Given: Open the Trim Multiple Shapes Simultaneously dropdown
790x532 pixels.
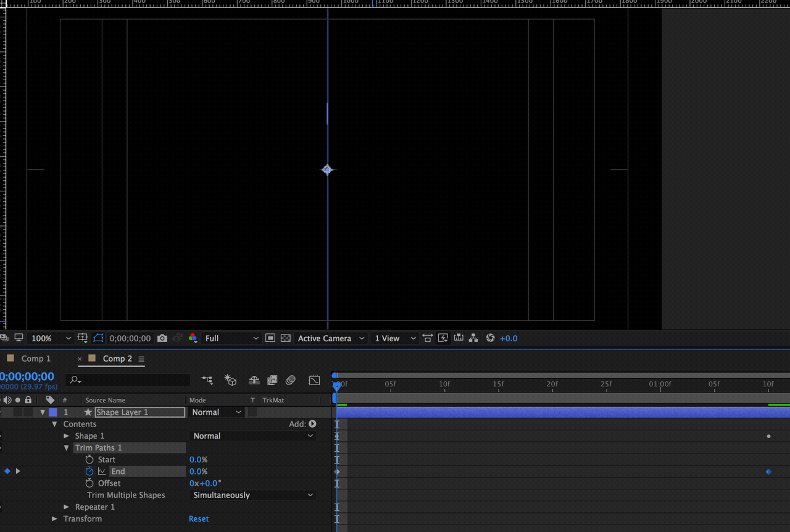Looking at the screenshot, I should (253, 495).
